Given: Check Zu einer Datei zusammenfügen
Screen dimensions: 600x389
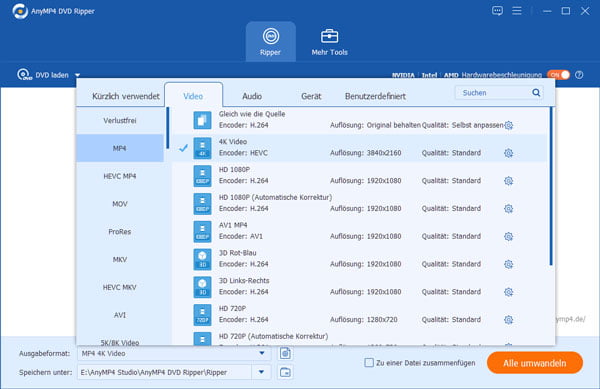Looking at the screenshot, I should (369, 363).
